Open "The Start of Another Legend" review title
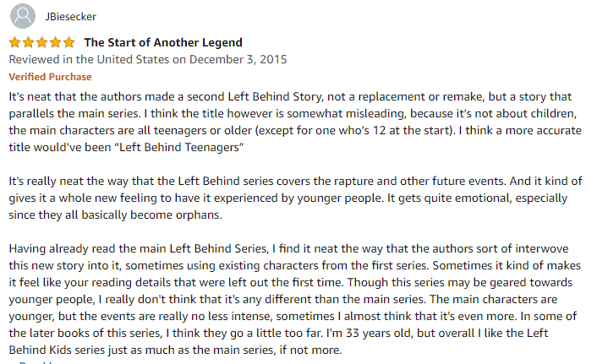Image resolution: width=597 pixels, height=364 pixels. 163,42
